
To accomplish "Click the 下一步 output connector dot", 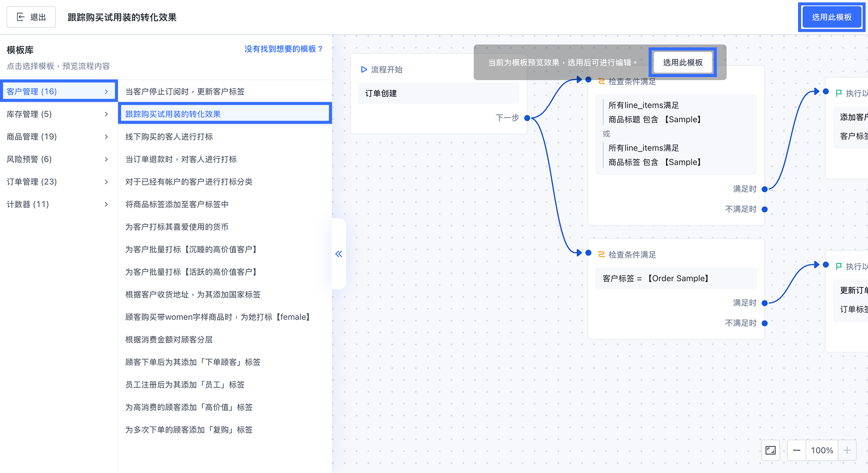I will pos(527,118).
